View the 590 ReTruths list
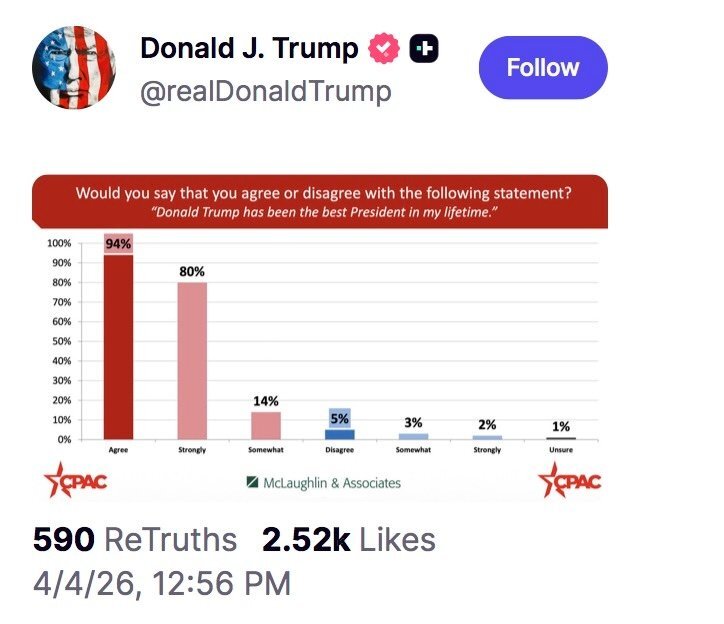Image resolution: width=724 pixels, height=624 pixels. click(x=135, y=541)
